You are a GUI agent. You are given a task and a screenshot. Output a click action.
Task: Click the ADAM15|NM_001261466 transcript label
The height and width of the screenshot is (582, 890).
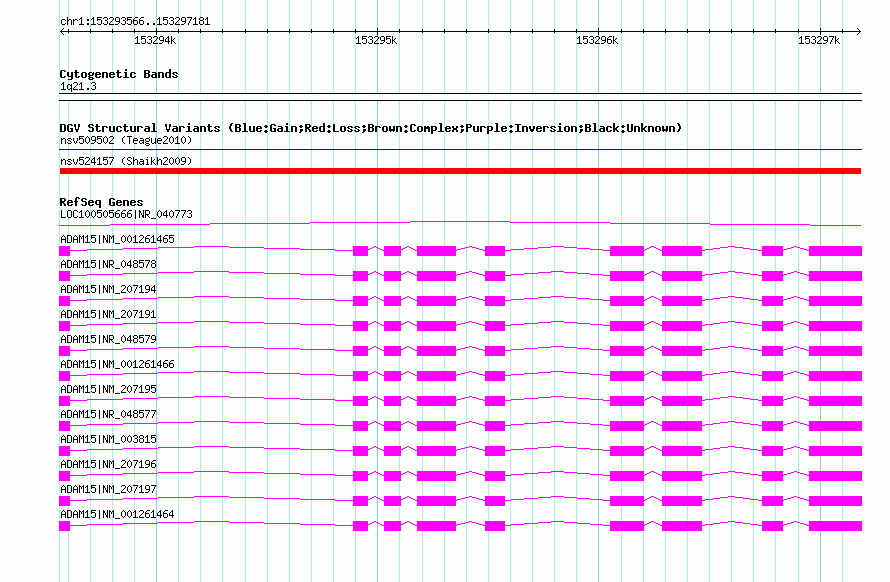(x=117, y=364)
